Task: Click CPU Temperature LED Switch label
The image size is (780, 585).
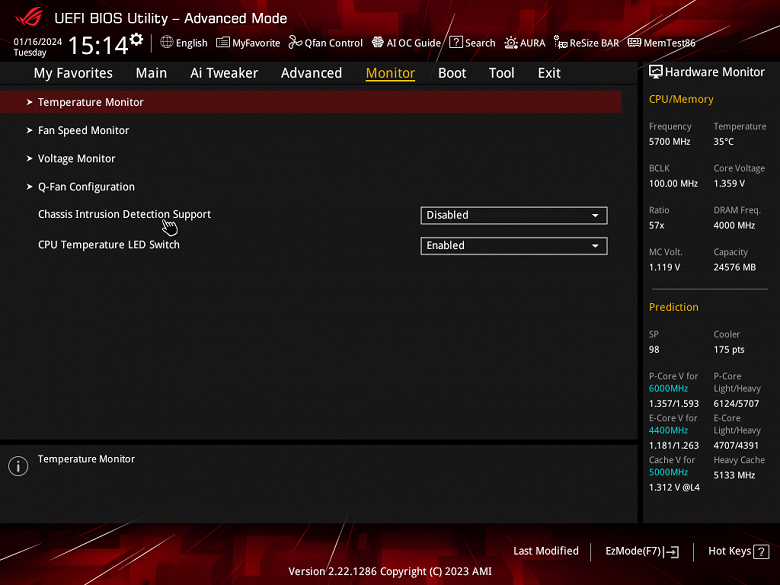Action: pos(109,245)
